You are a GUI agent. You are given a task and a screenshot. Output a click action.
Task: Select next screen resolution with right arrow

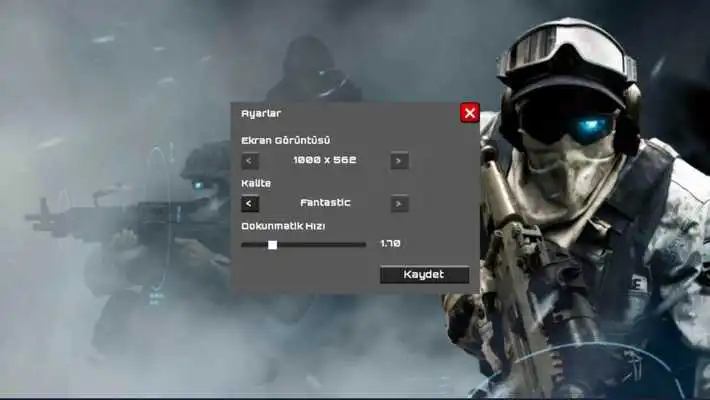(399, 161)
